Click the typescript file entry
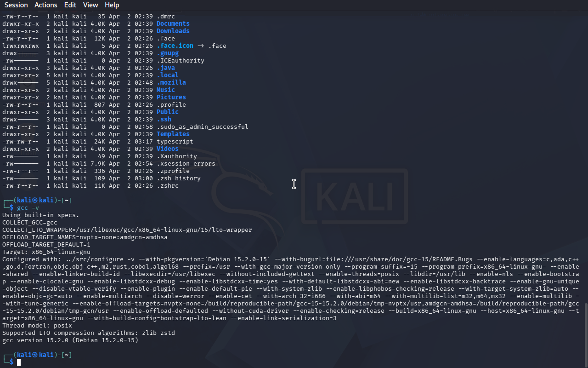 [175, 141]
